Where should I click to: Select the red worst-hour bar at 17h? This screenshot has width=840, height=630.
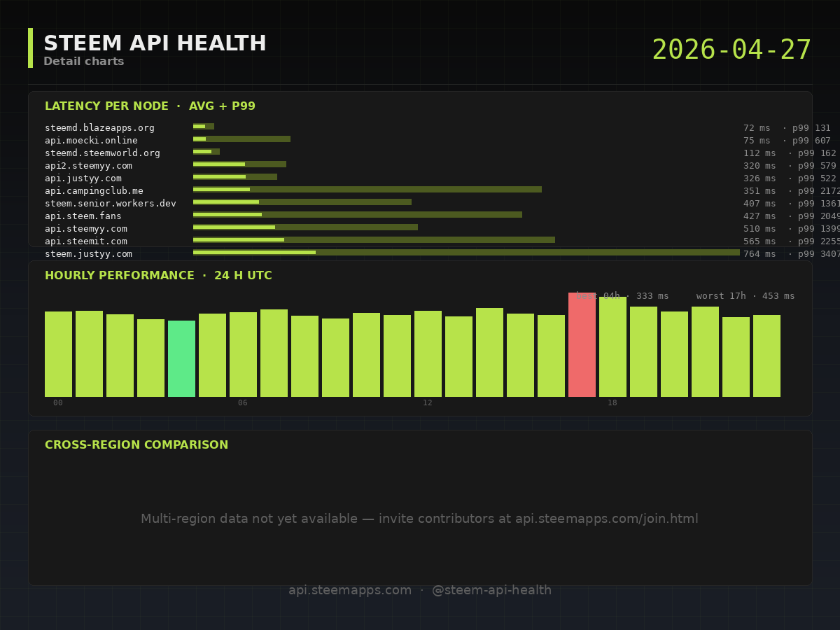[x=582, y=346]
